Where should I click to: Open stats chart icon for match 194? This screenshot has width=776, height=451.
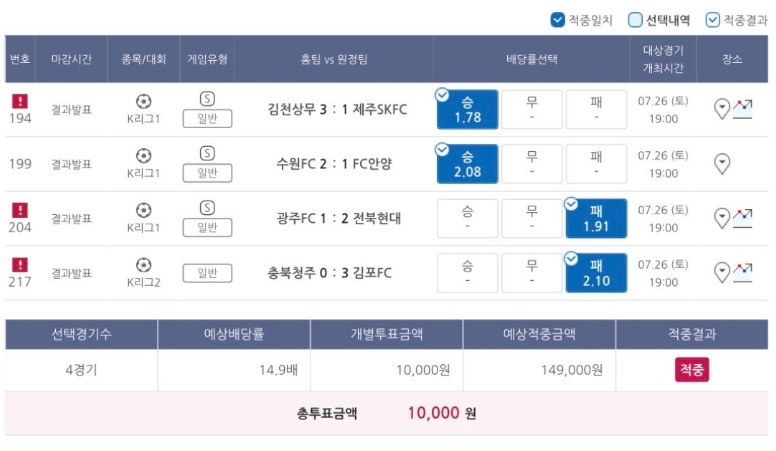tap(742, 109)
